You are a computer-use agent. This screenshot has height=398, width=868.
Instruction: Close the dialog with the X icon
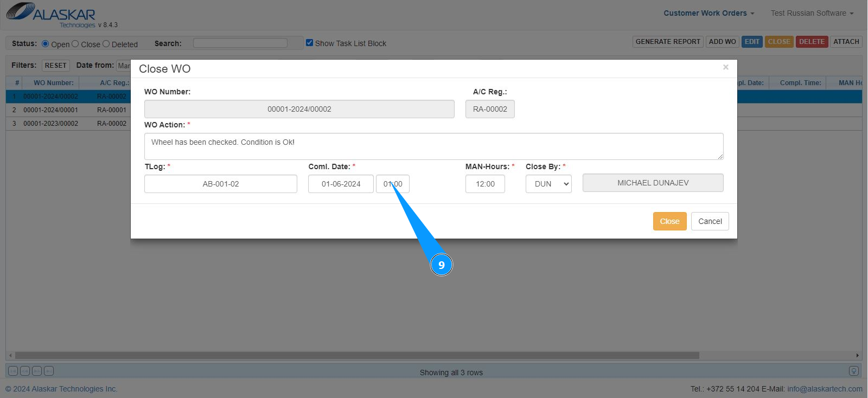tap(725, 67)
